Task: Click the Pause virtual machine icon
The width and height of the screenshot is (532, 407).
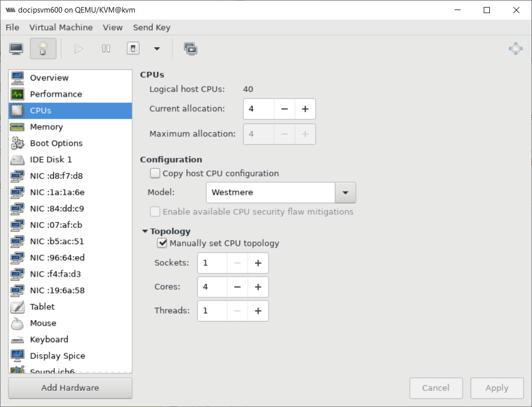Action: 106,49
